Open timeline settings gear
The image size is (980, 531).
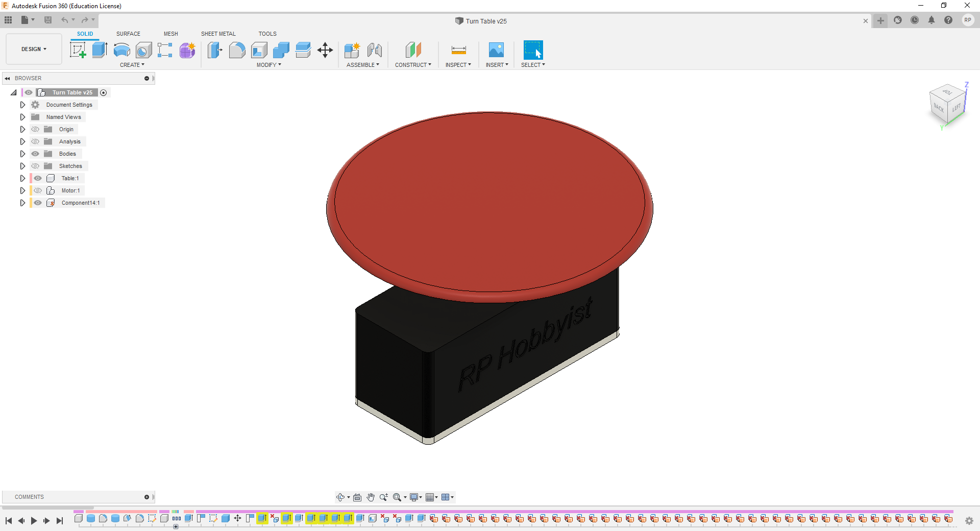(969, 521)
